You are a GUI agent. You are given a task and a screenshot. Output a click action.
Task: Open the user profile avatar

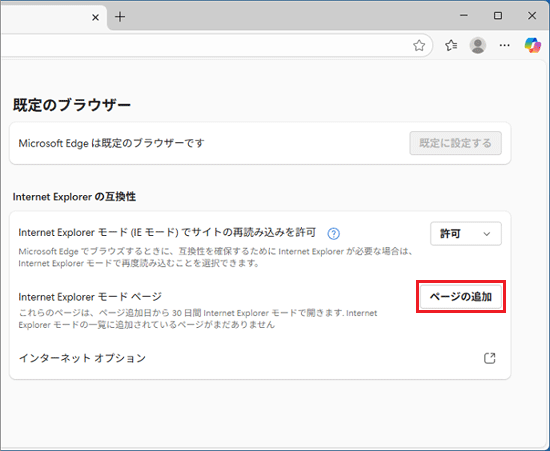click(x=477, y=45)
